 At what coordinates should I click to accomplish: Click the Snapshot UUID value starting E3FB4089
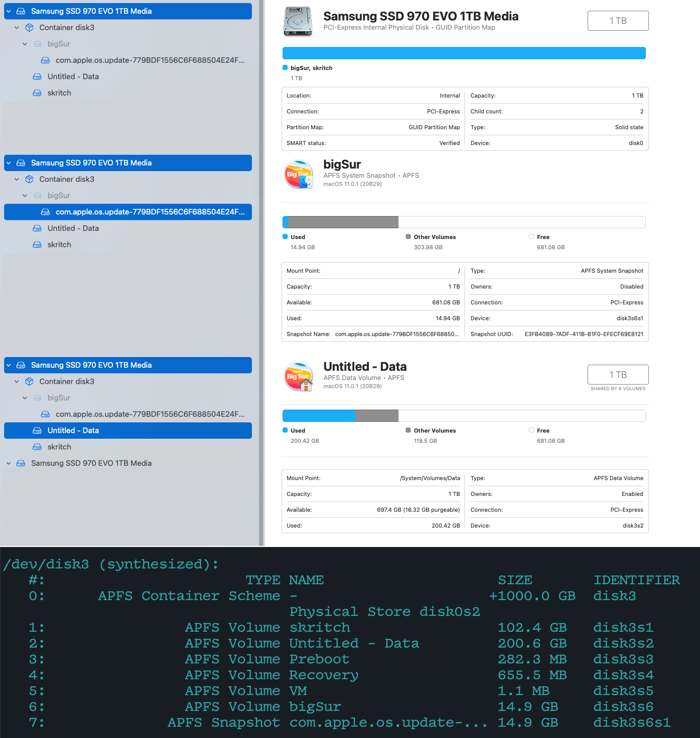[x=584, y=334]
